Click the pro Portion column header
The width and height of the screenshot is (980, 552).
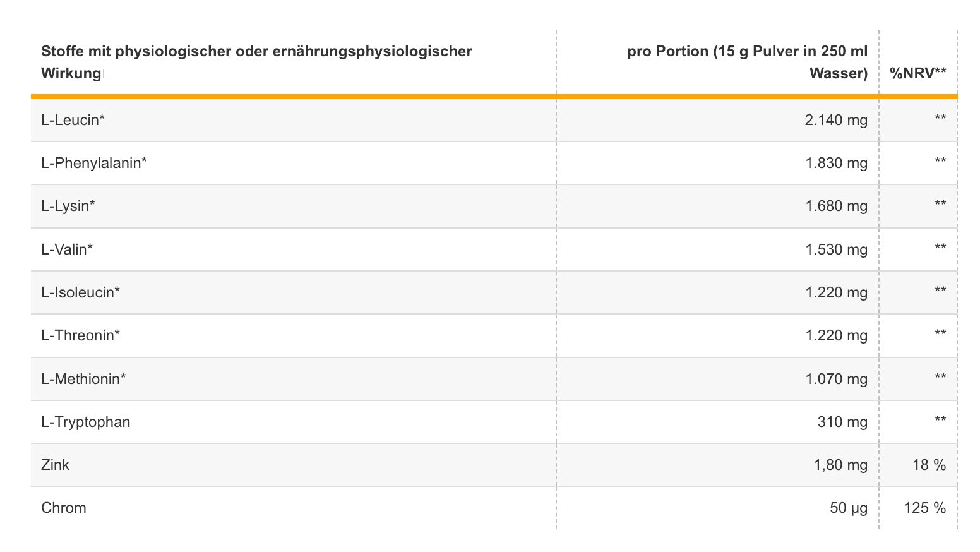[x=748, y=63]
